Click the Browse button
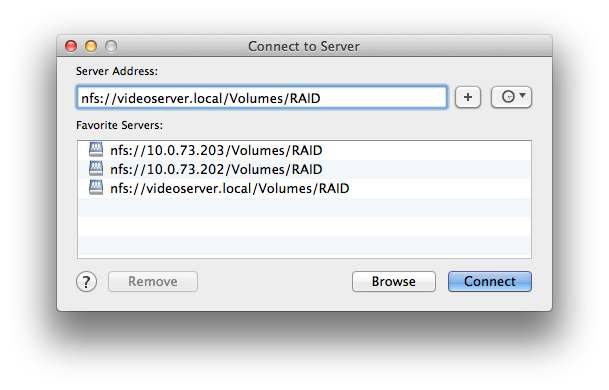Screen dimensions: 609x390 394,281
